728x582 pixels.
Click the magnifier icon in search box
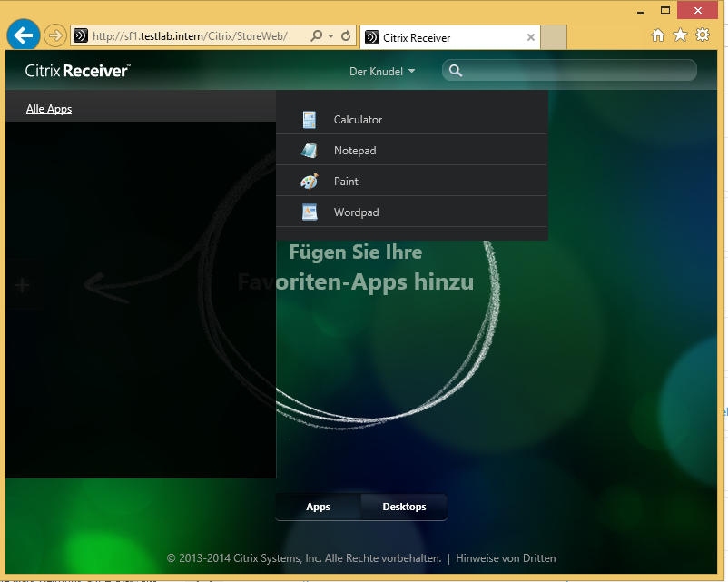click(x=456, y=71)
